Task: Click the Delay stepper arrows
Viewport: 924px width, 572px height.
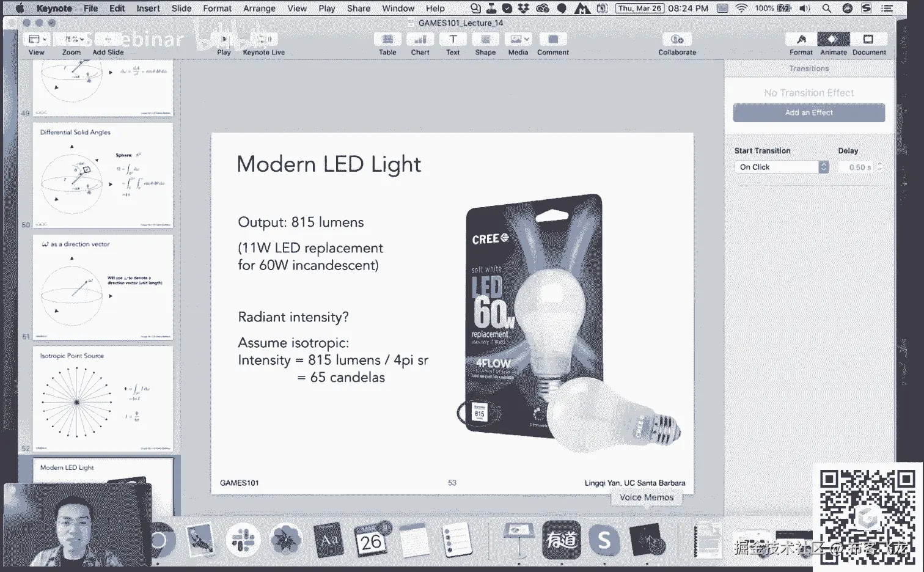Action: click(880, 167)
